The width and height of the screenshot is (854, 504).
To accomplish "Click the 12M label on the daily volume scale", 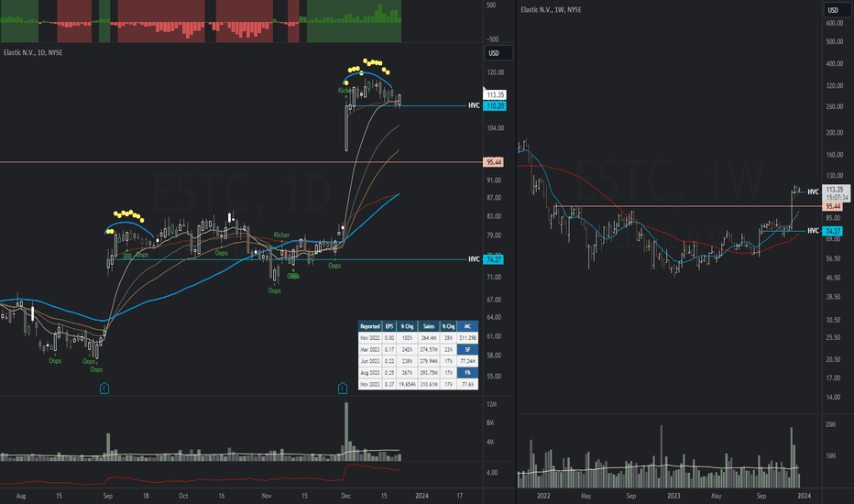I will 491,404.
